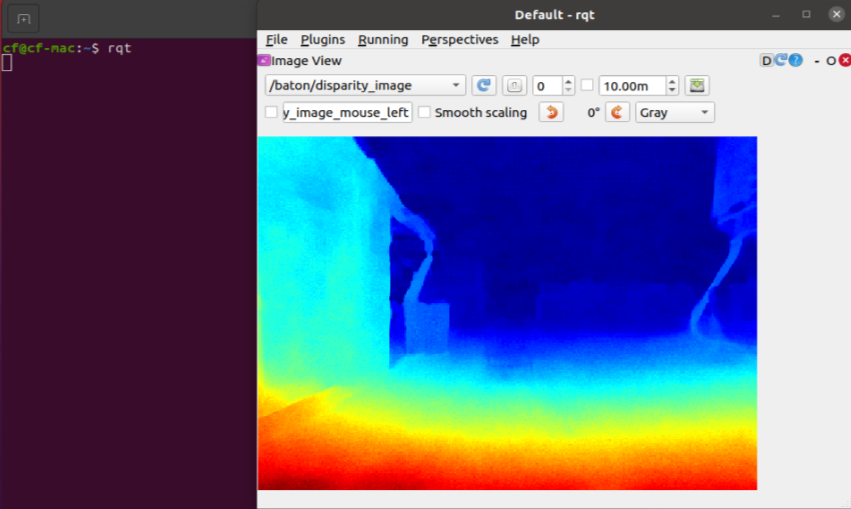Screen dimensions: 851x509
Task: Open the Perspectives menu
Action: tap(460, 40)
